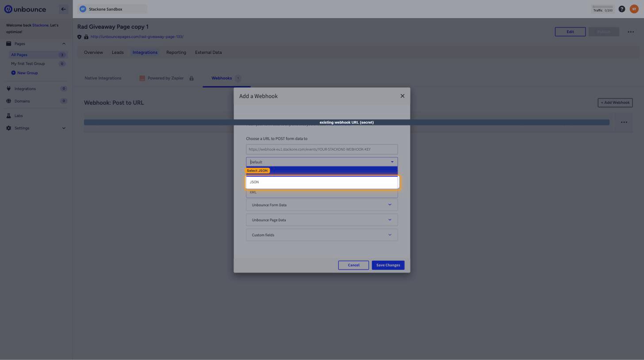The width and height of the screenshot is (644, 360).
Task: Click the plus icon of New Group
Action: click(x=13, y=73)
